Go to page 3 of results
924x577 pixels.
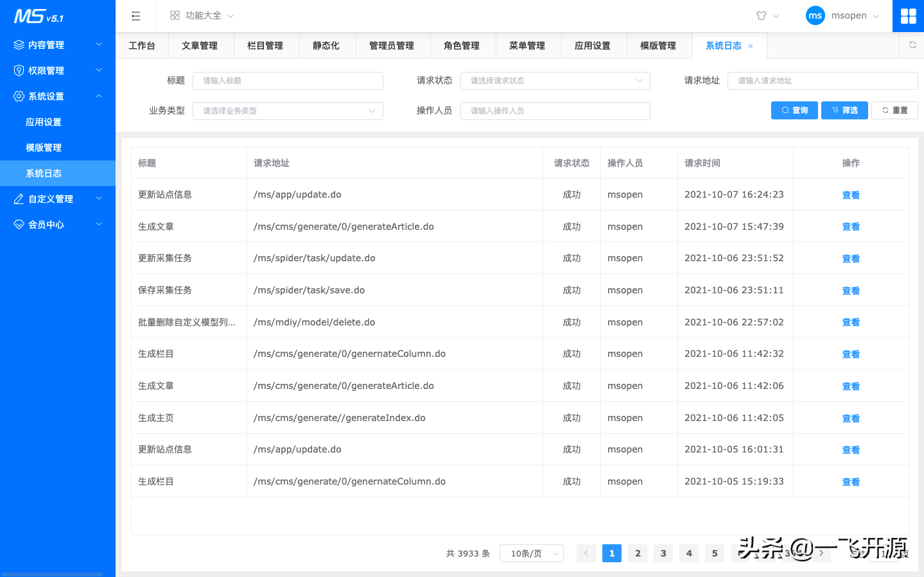click(x=663, y=553)
